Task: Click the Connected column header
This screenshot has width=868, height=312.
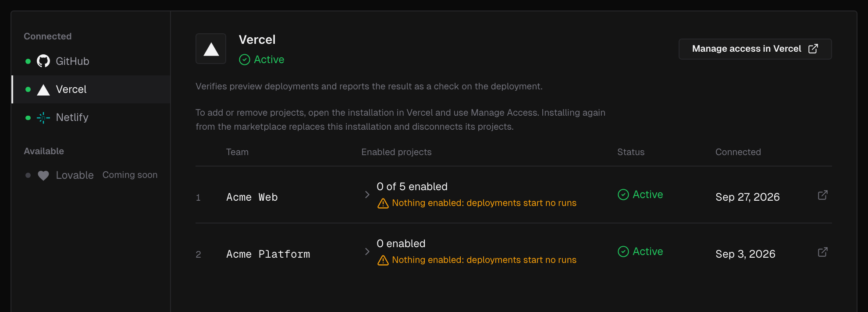Action: click(x=738, y=152)
